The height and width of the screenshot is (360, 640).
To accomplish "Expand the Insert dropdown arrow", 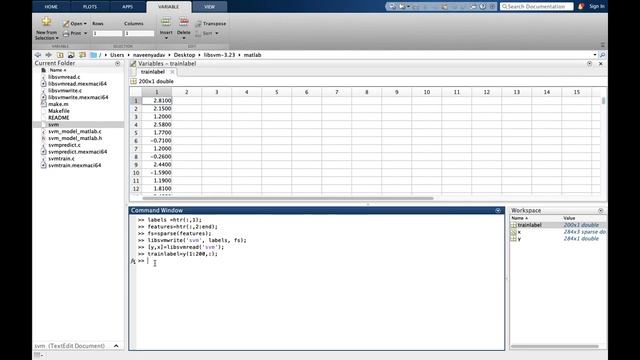I will point(166,38).
